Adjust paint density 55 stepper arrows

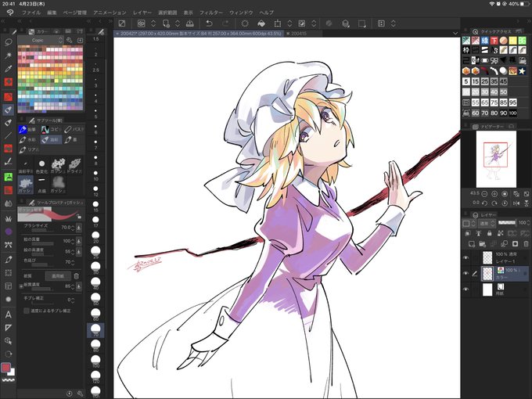click(73, 251)
